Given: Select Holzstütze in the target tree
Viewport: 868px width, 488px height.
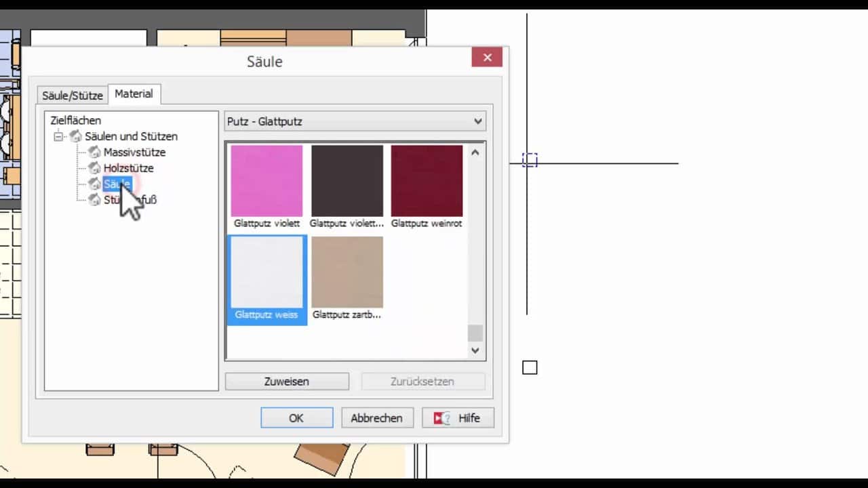Looking at the screenshot, I should [x=128, y=168].
